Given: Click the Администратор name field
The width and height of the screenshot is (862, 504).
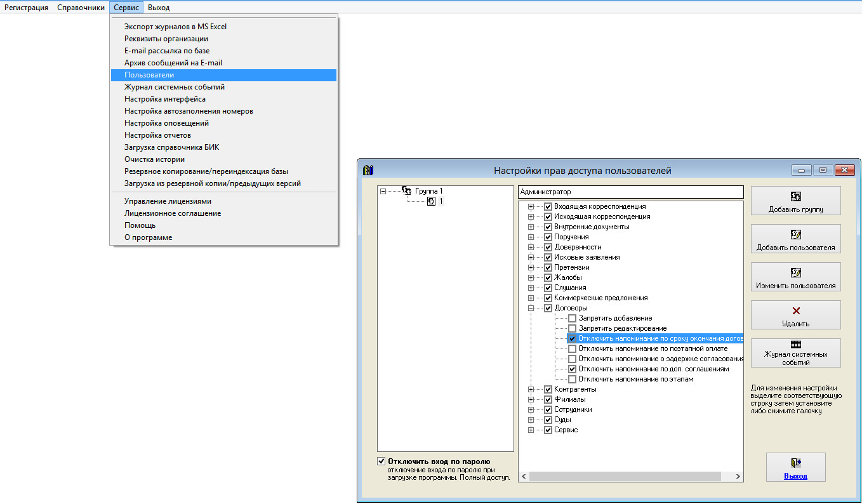Looking at the screenshot, I should point(630,192).
